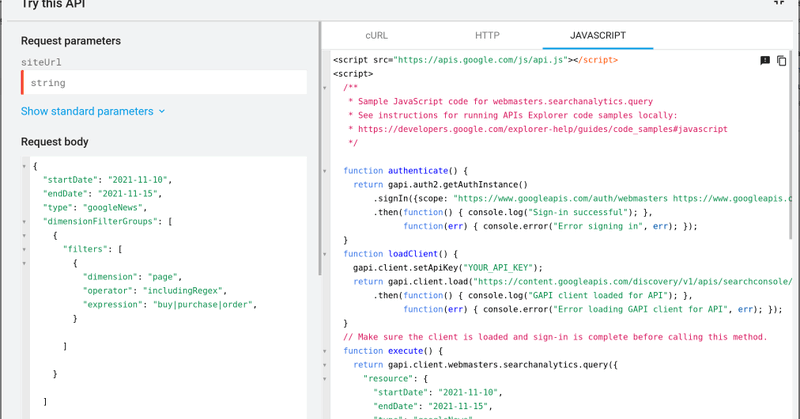
Task: Click the "See instructions for running APIs Explorer" comment line
Action: (x=513, y=115)
